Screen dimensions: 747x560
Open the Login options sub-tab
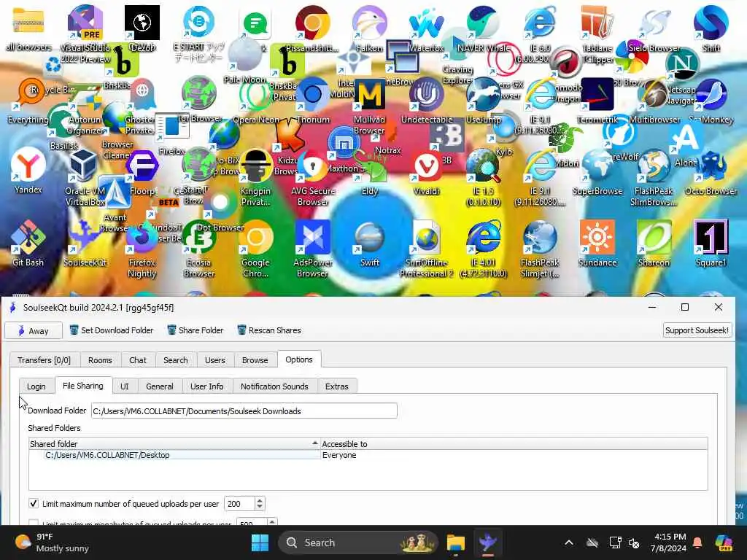click(36, 386)
